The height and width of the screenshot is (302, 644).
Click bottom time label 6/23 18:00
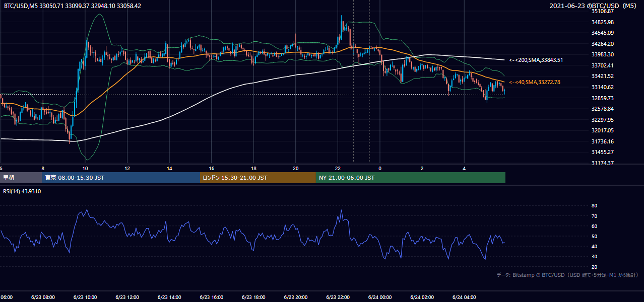[253, 297]
